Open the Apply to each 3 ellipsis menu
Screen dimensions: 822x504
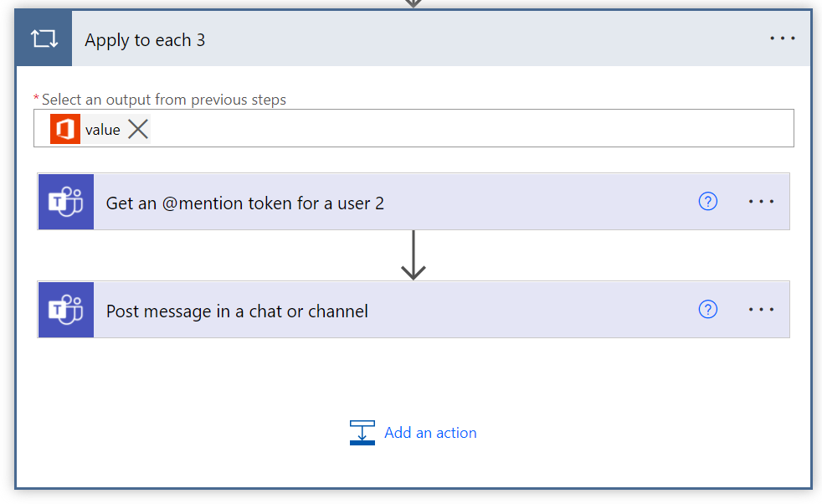pyautogui.click(x=782, y=39)
